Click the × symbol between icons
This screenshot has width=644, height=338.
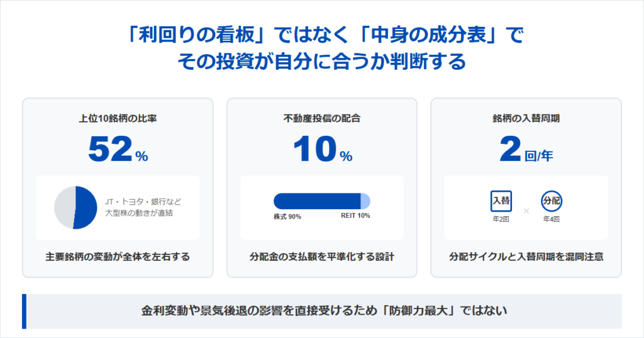(x=526, y=210)
